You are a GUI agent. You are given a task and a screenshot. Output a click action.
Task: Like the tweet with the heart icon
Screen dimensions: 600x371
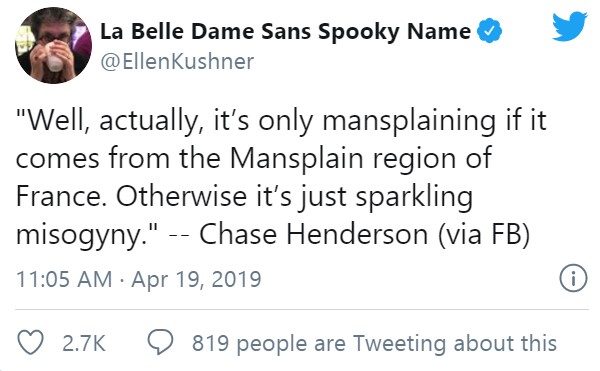[31, 343]
